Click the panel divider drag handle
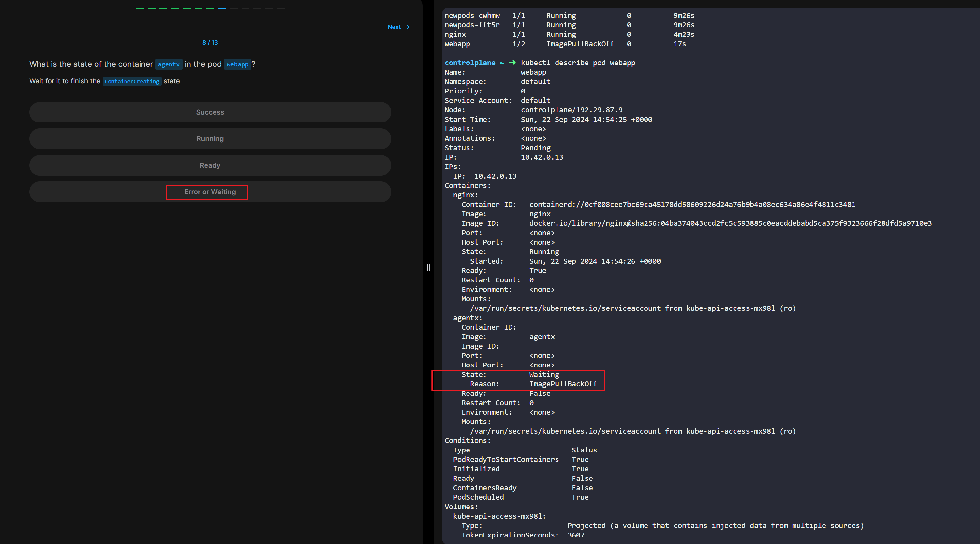This screenshot has height=544, width=980. point(428,268)
